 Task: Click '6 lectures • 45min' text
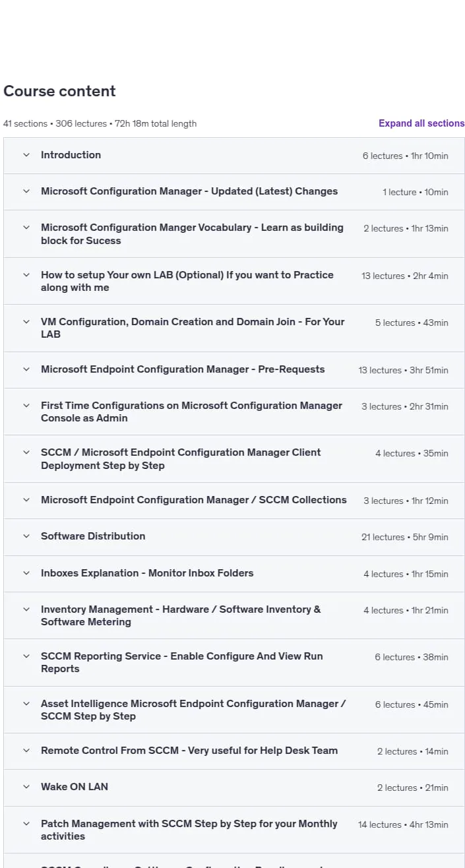[412, 704]
